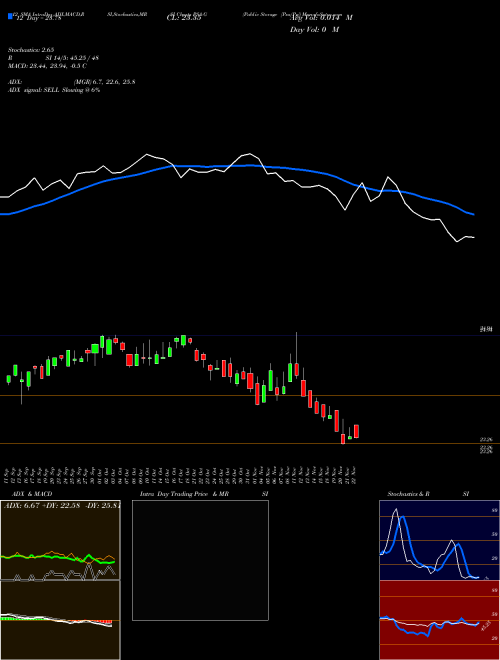Viewport: 500px width, 660px height.
Task: Select the '12 Day = 23.78' label
Action: tap(38, 18)
